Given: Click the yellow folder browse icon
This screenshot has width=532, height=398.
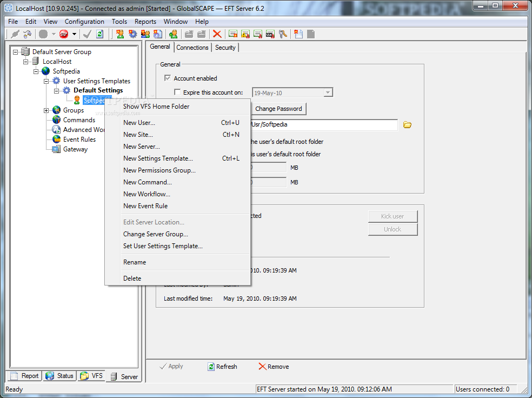Looking at the screenshot, I should (x=407, y=125).
